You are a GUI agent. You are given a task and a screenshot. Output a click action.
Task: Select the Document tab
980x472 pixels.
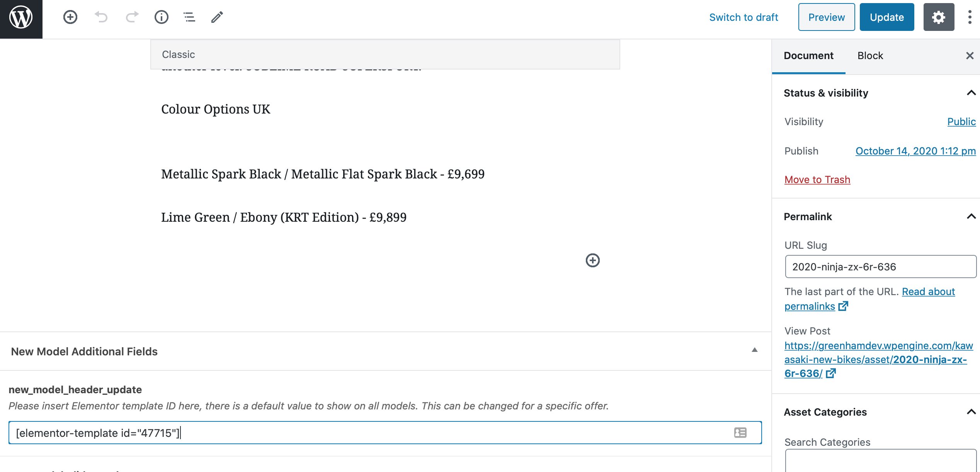point(808,56)
